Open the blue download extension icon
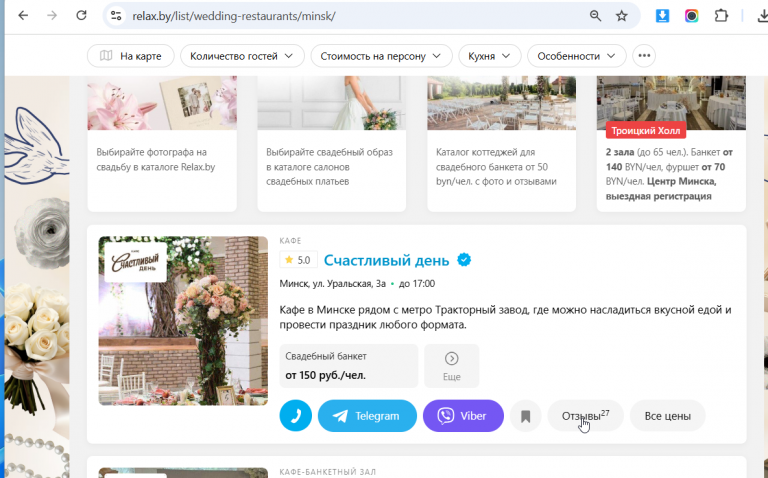Screen dimensions: 768x478 tap(662, 16)
